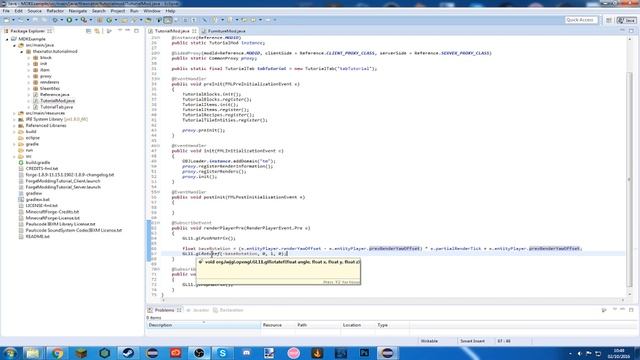Image resolution: width=640 pixels, height=360 pixels.
Task: Expand the init package
Action: [x=29, y=64]
